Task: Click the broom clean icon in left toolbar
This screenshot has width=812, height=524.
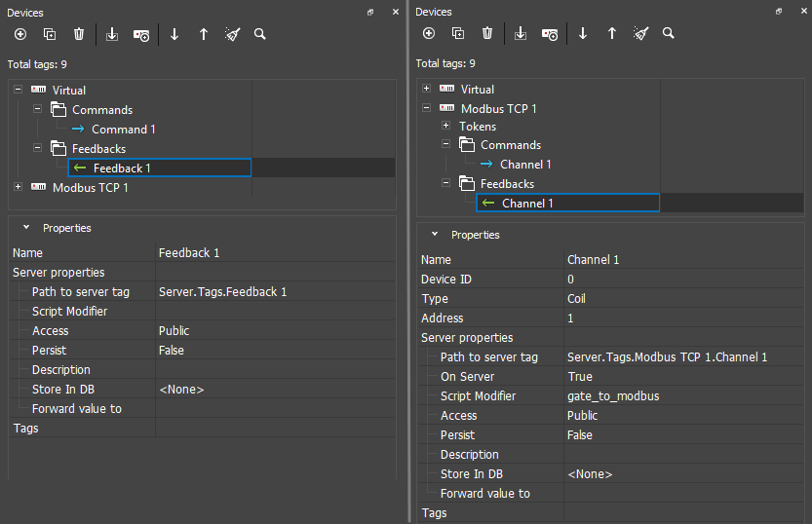Action: pyautogui.click(x=232, y=34)
